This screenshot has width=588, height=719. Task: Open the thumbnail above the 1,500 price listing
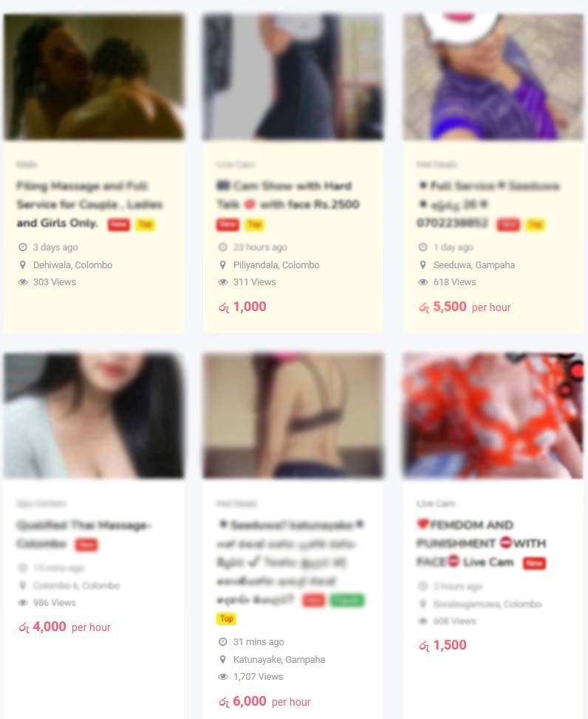(493, 415)
